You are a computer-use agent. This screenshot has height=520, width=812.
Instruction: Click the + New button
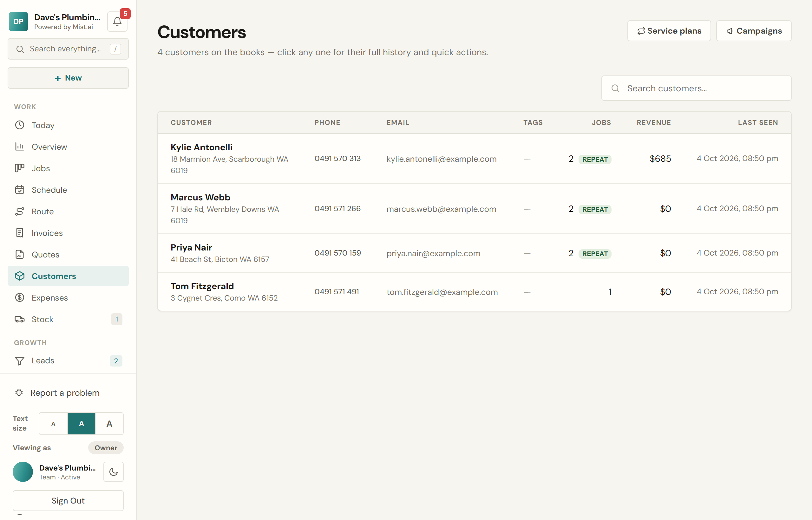tap(68, 78)
